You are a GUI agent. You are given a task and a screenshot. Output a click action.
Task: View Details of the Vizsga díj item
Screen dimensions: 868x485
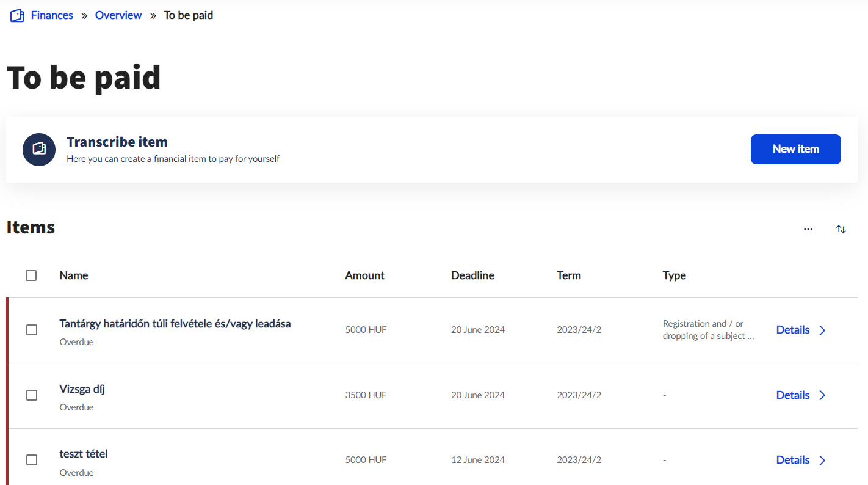click(792, 395)
